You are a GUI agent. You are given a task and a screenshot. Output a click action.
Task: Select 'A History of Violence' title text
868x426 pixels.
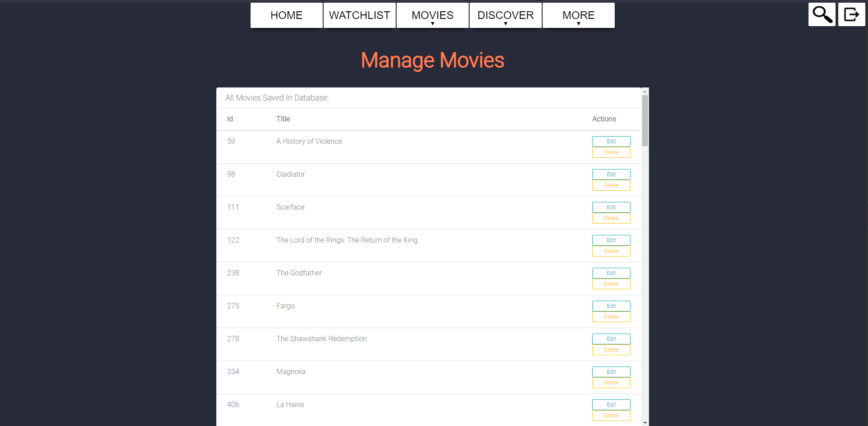point(309,142)
